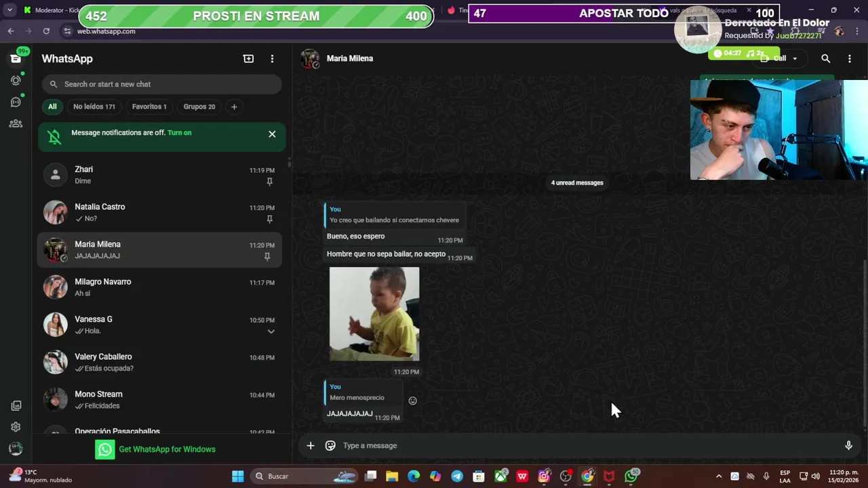The image size is (868, 488).
Task: Click Get WhatsApp for Windows
Action: pos(167,449)
